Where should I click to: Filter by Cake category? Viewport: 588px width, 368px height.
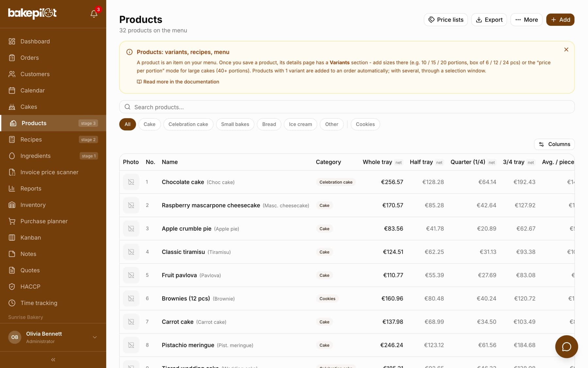149,124
